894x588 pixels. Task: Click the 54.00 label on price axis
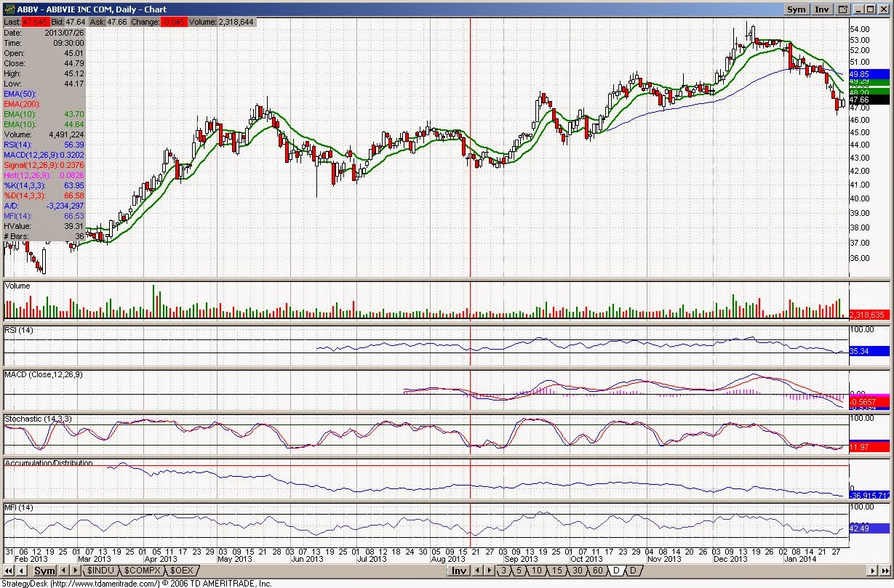tap(861, 28)
